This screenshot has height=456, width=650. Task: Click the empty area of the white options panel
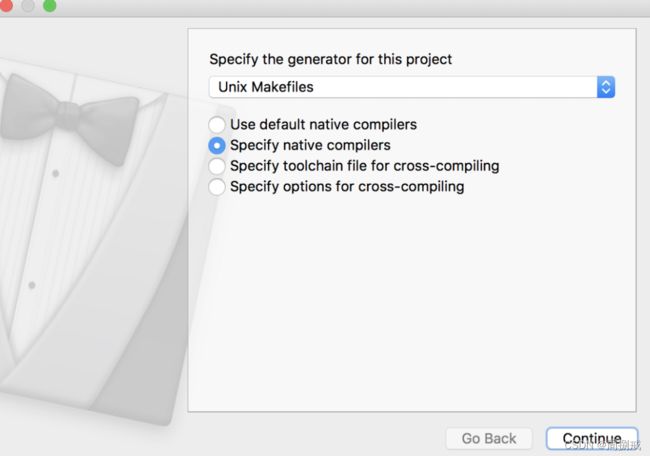(x=412, y=303)
